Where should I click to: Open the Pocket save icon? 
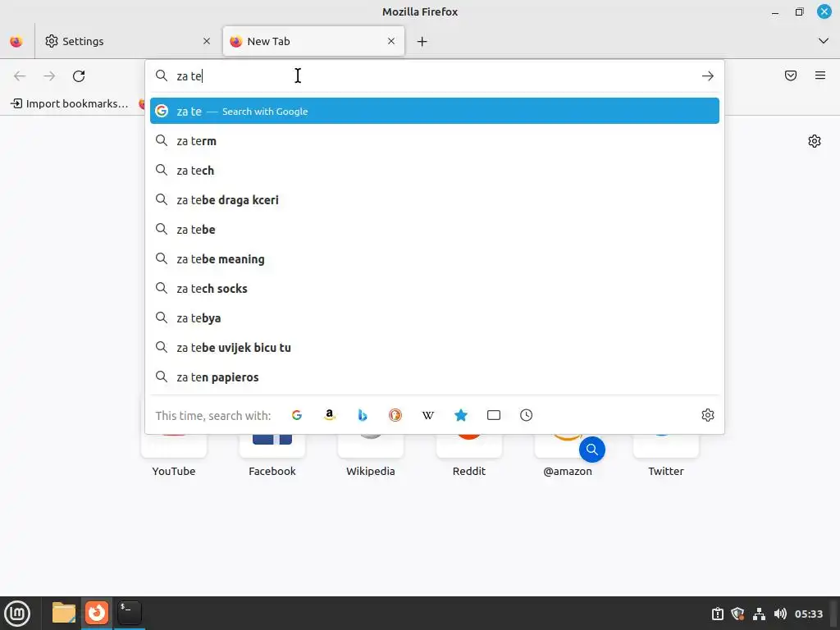click(x=791, y=75)
